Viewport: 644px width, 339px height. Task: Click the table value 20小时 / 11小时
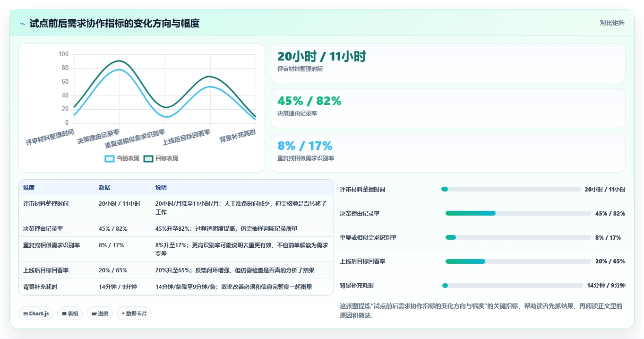pos(120,204)
